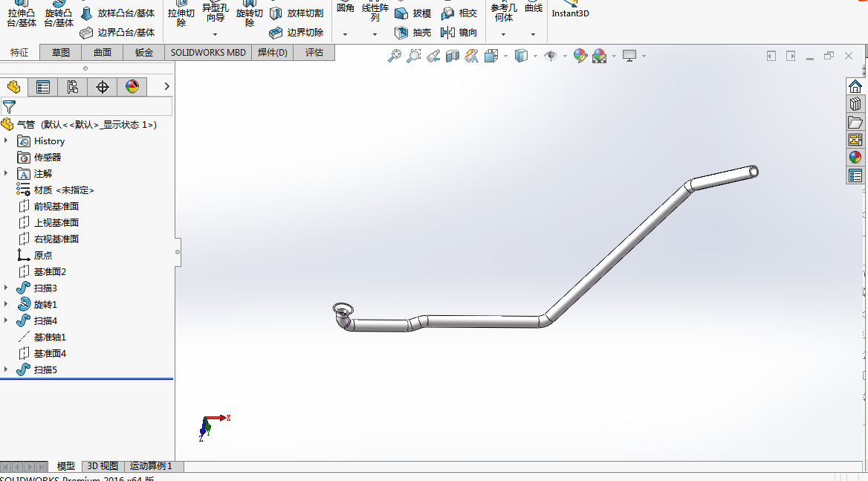This screenshot has width=868, height=481.
Task: Expand the 旋转1 feature
Action: tap(6, 304)
